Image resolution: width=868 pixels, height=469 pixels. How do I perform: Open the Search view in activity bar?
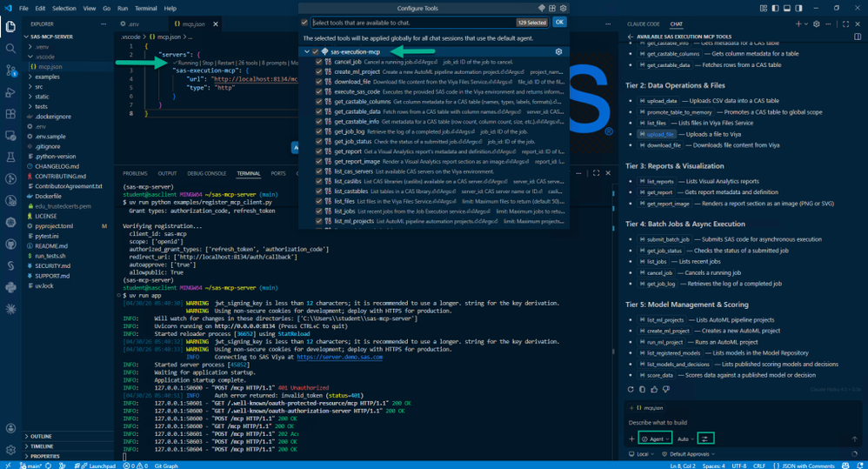tap(10, 48)
